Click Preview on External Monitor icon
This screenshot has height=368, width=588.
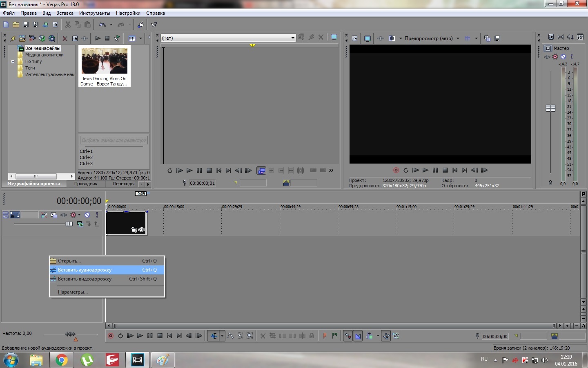pyautogui.click(x=367, y=38)
